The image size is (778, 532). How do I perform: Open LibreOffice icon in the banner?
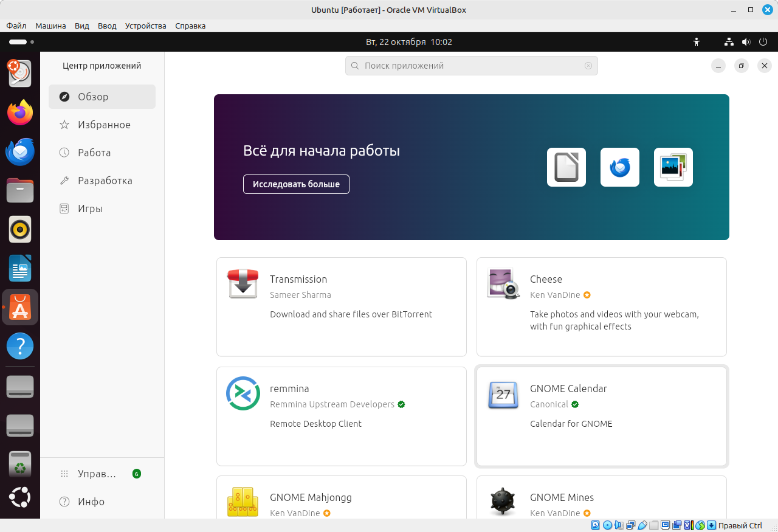coord(566,167)
